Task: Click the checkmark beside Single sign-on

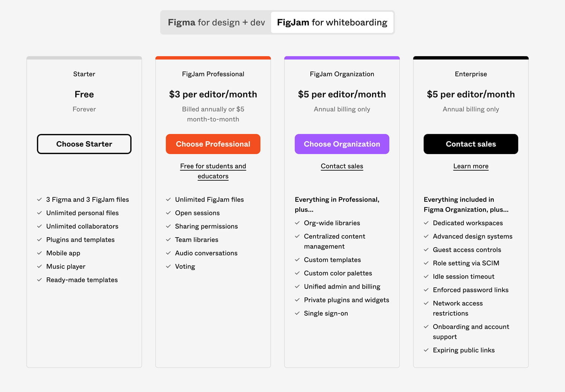Action: click(297, 313)
